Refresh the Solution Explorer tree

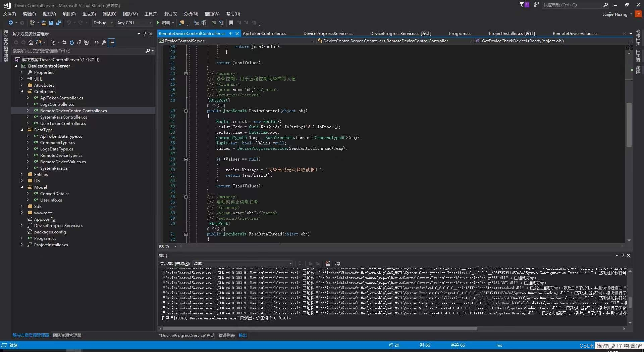pyautogui.click(x=71, y=42)
